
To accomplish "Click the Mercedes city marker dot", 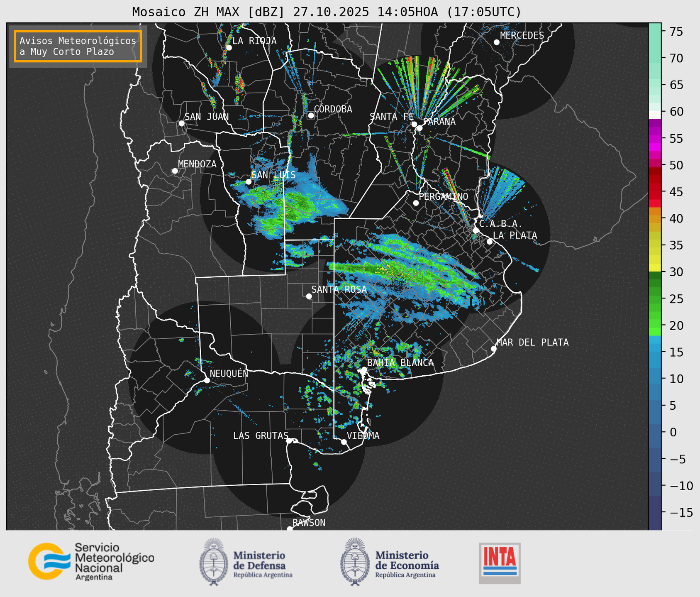I will pos(496,42).
